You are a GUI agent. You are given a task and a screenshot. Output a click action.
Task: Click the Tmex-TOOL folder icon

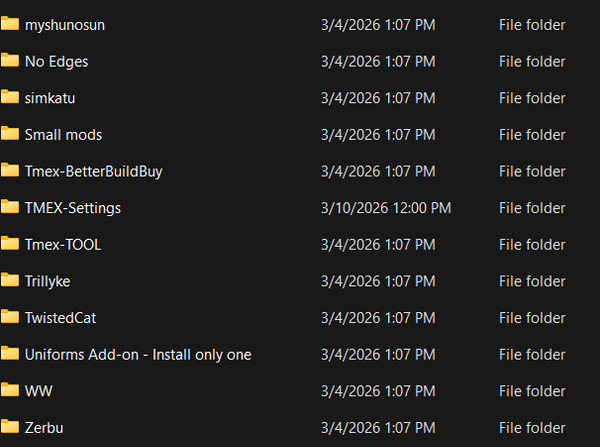(x=10, y=244)
